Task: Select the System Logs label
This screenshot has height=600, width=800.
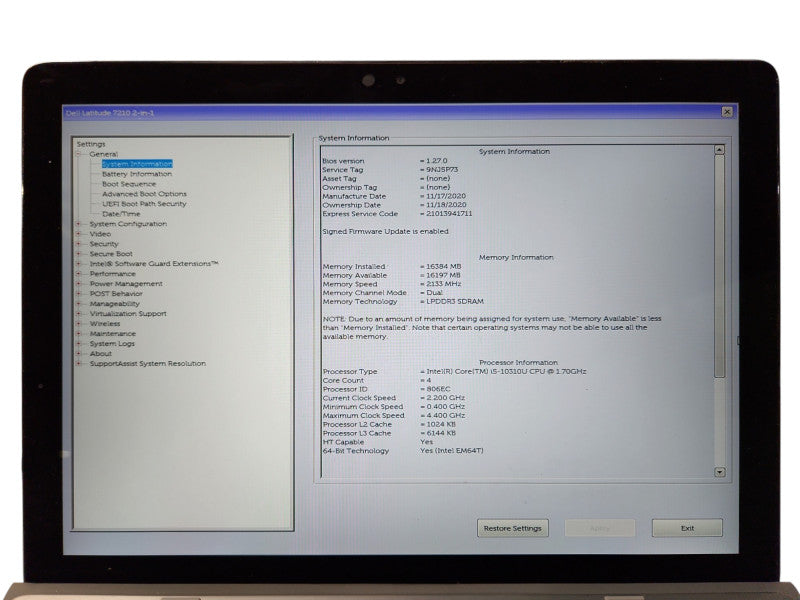Action: coord(112,344)
